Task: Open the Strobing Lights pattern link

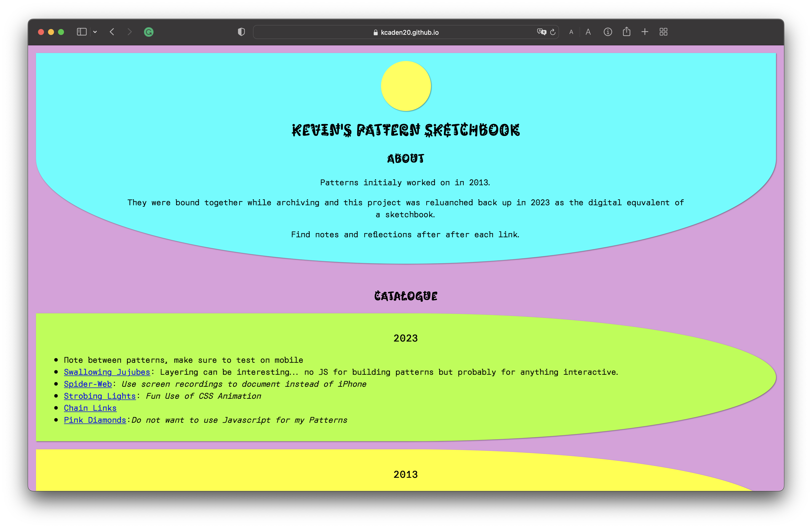Action: pyautogui.click(x=100, y=396)
